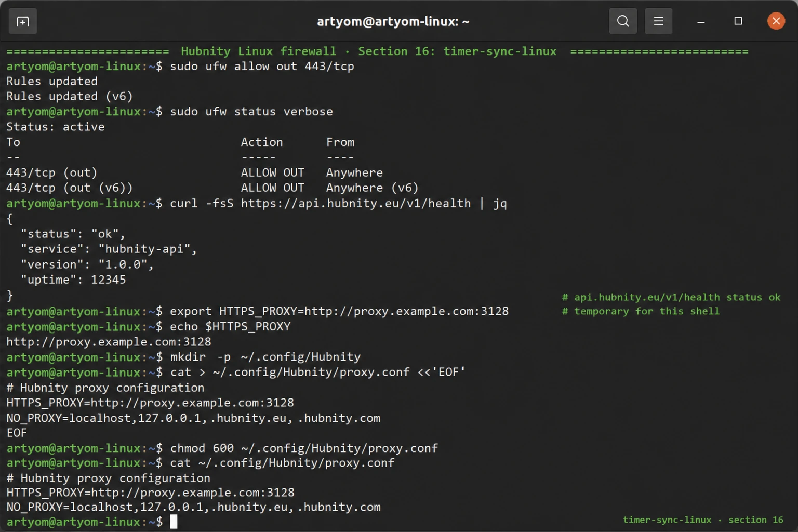Click the "status": "ok" JSON line
798x532 pixels.
point(73,234)
